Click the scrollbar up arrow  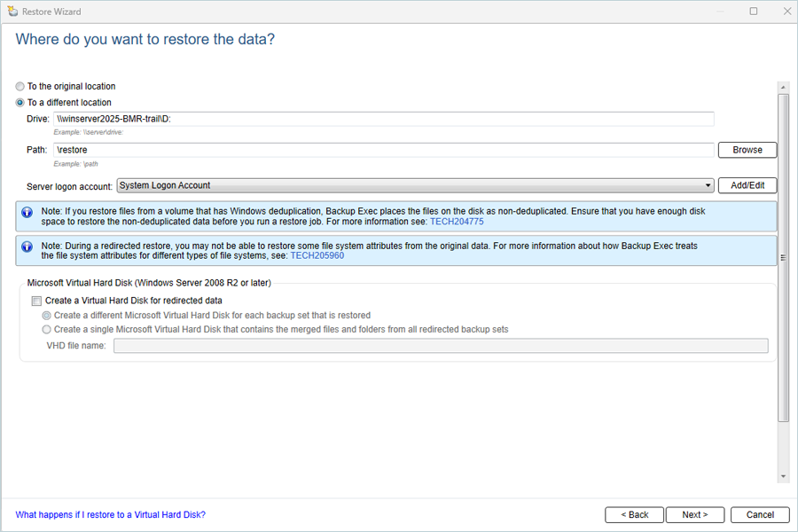[x=783, y=87]
